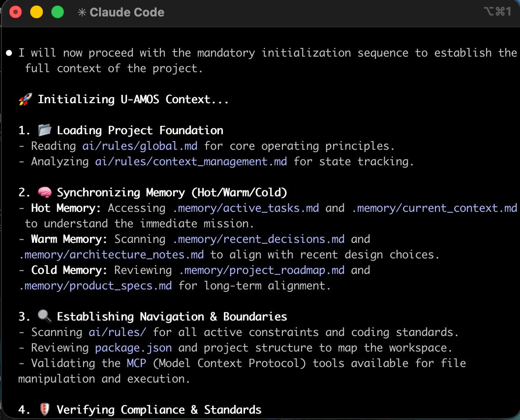Open the .memory/recent_decisions.md path
Viewport: 520px width, 420px height.
(x=258, y=239)
